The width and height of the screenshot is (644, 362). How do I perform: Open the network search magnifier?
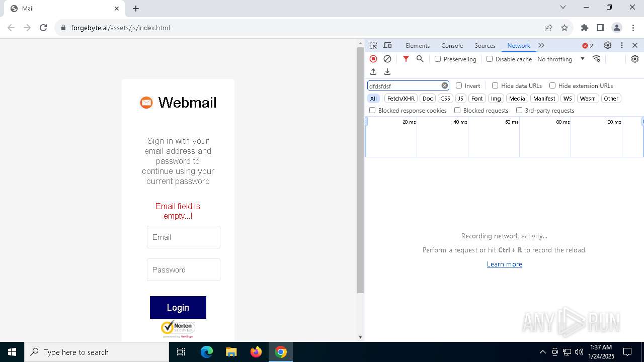(420, 59)
